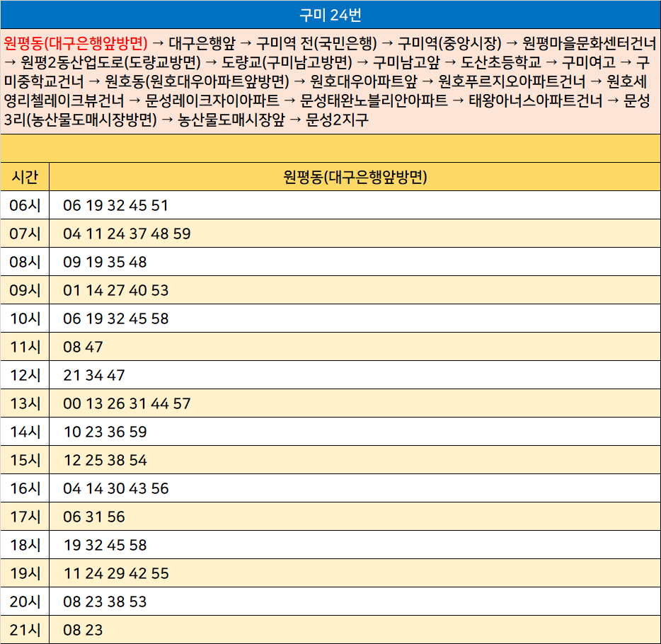Click the times '06 31 56'

93,517
